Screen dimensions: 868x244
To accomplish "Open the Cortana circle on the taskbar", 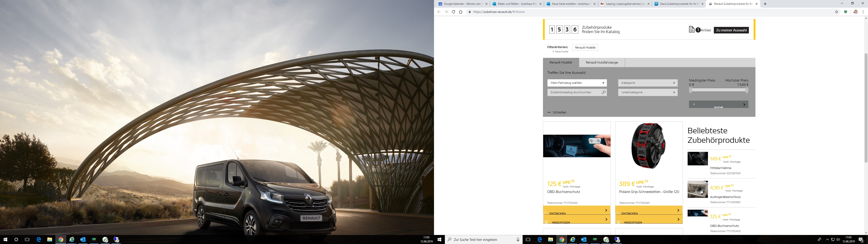I will pos(16,240).
